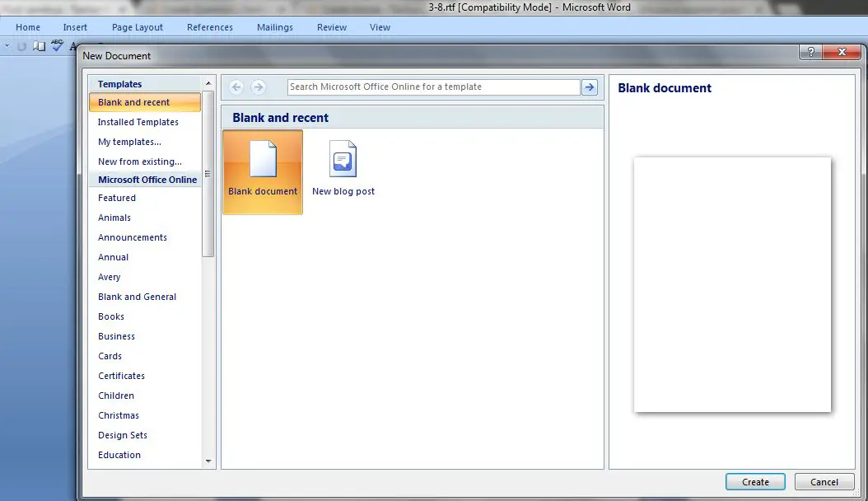Click the open book toolbar icon
This screenshot has height=501, width=868.
coord(39,46)
